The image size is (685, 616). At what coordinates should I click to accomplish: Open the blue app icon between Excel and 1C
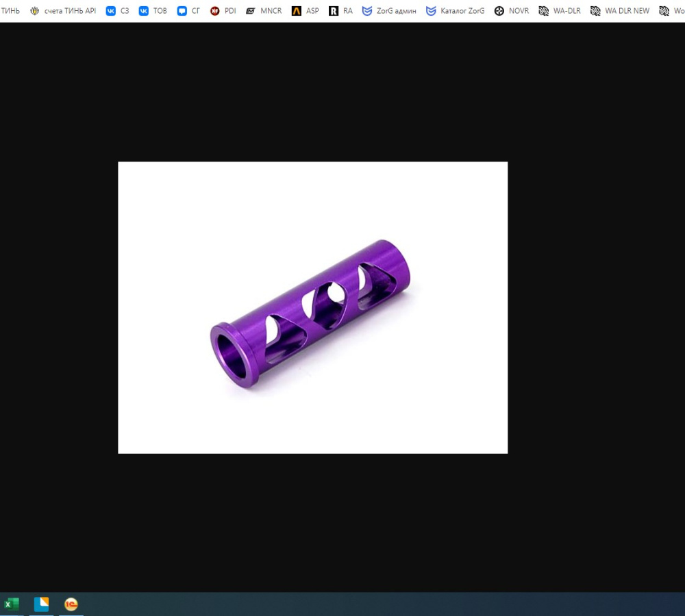click(x=42, y=604)
